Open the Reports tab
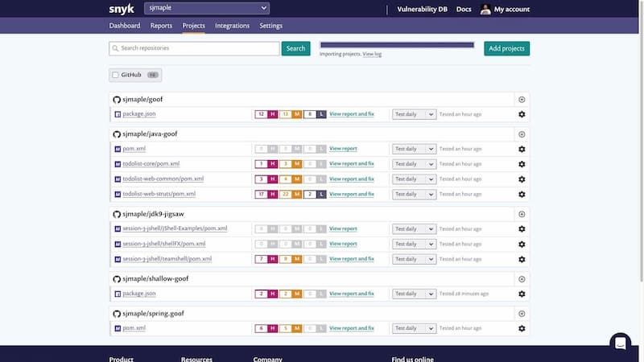Viewport: 644px width, 362px height. pos(161,26)
